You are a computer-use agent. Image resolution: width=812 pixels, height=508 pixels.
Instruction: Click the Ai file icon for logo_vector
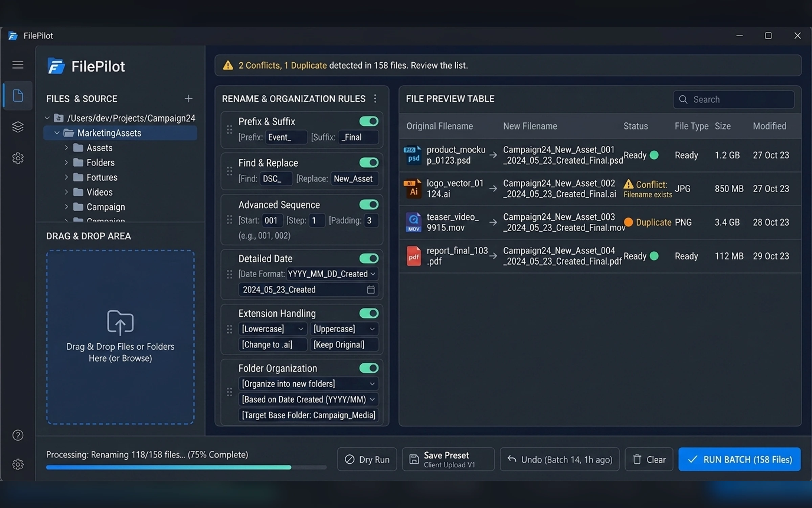point(413,189)
